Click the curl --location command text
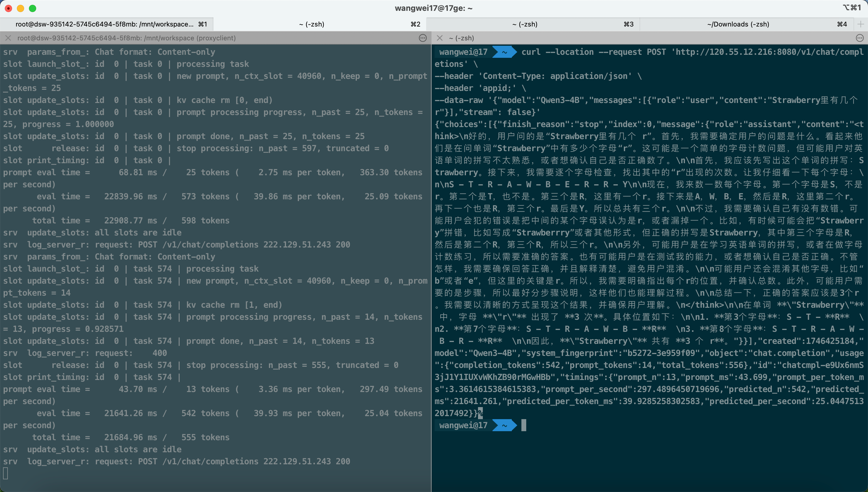 tap(649, 58)
